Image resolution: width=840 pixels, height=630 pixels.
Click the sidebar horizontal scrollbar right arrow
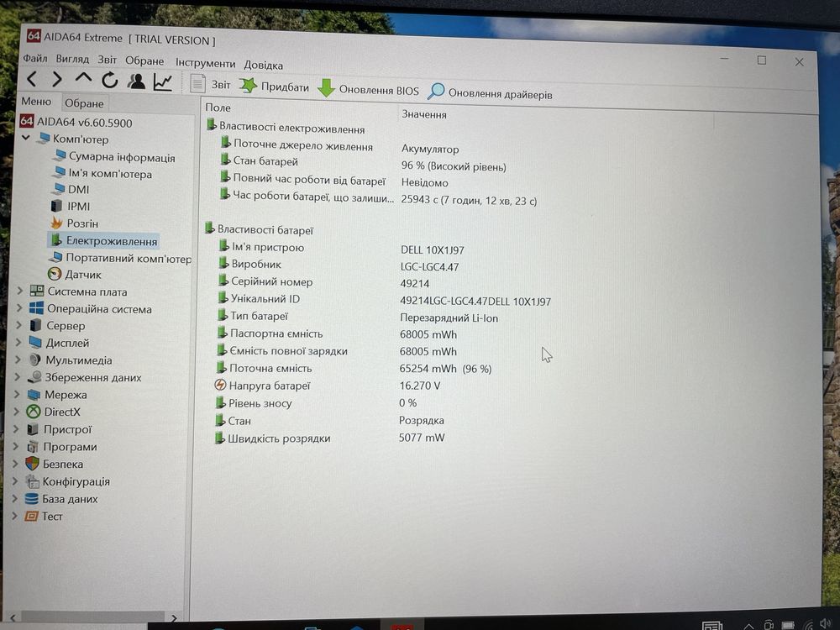pos(174,617)
